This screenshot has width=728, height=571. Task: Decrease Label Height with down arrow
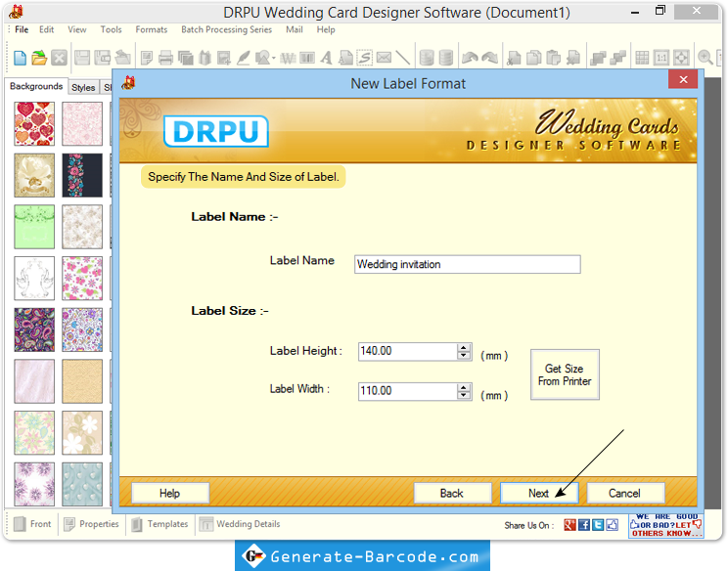463,355
